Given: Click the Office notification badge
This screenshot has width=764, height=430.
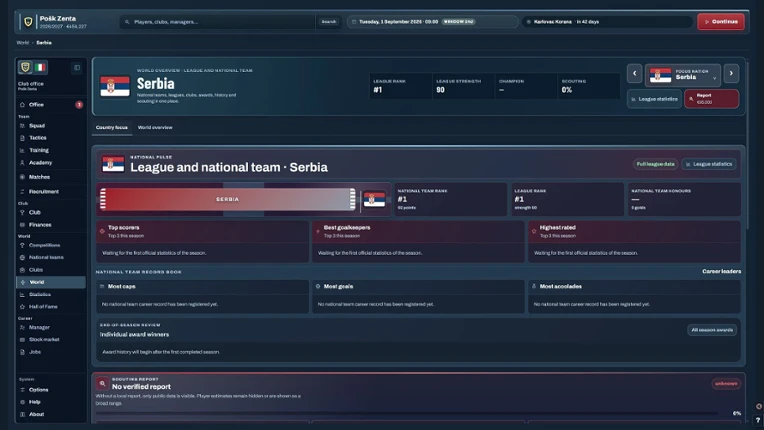Looking at the screenshot, I should pyautogui.click(x=79, y=105).
